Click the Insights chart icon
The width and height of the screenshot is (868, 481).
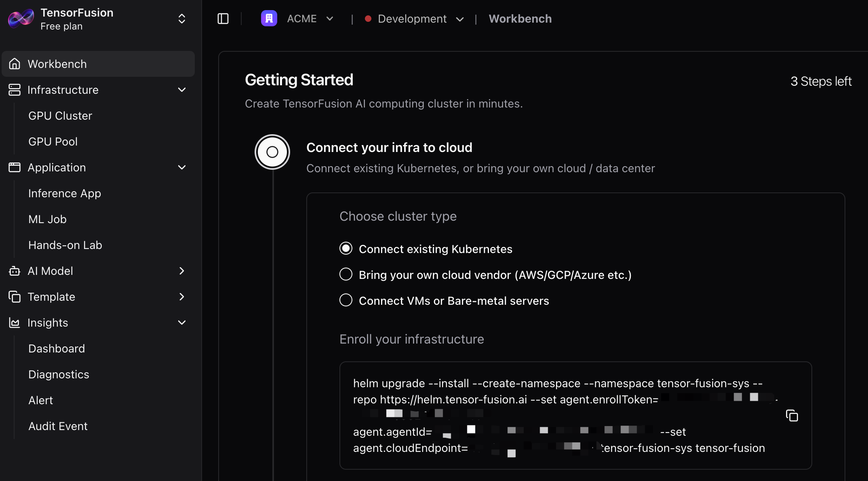pos(15,323)
